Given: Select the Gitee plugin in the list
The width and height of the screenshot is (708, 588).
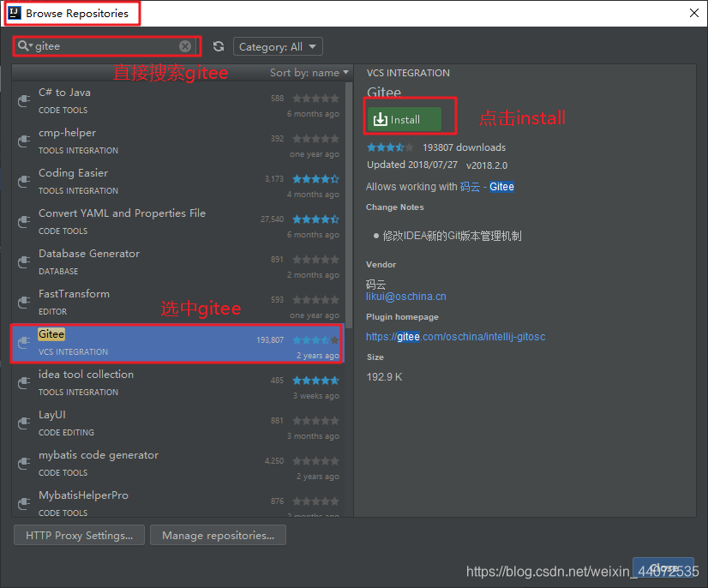Looking at the screenshot, I should [x=178, y=343].
